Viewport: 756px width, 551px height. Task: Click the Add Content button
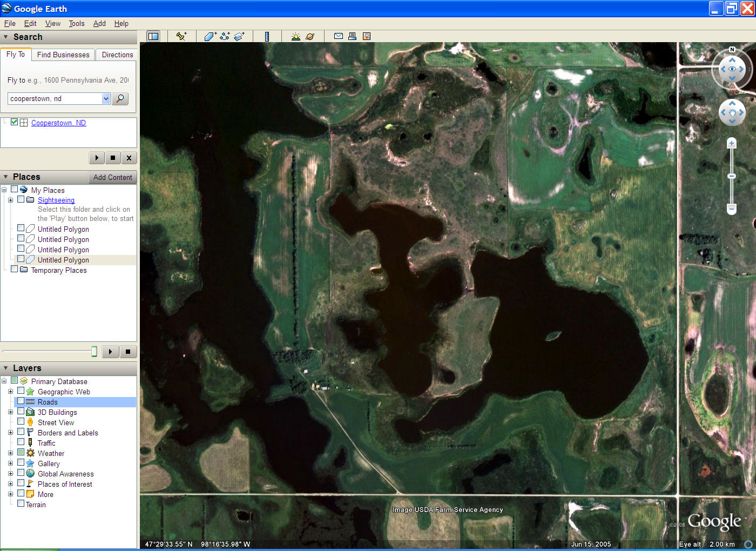[x=112, y=177]
